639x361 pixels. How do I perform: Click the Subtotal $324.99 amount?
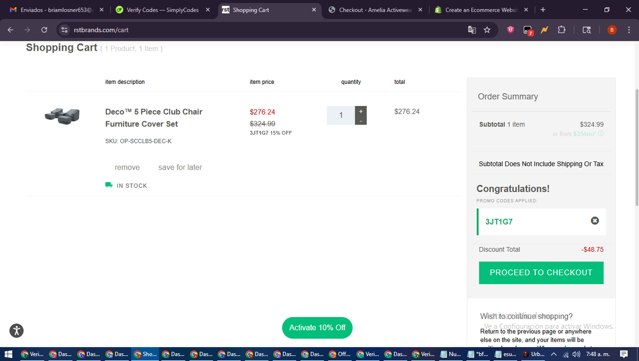(592, 124)
